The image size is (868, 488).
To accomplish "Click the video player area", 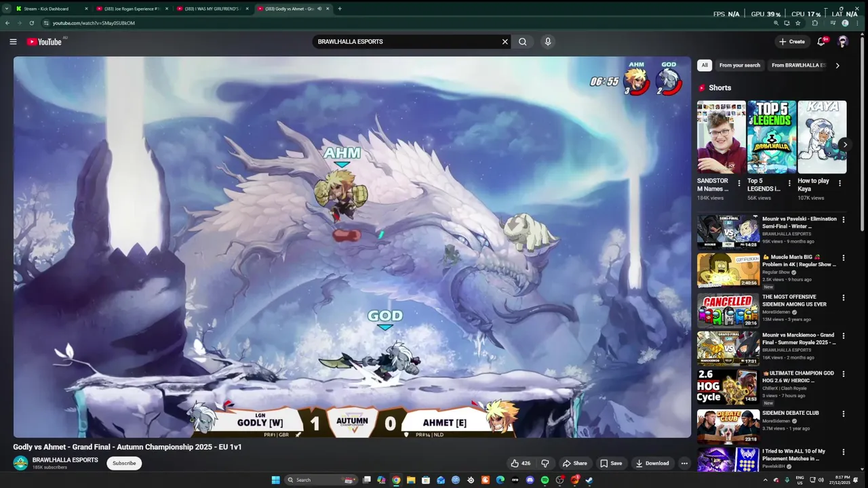I will (x=352, y=247).
